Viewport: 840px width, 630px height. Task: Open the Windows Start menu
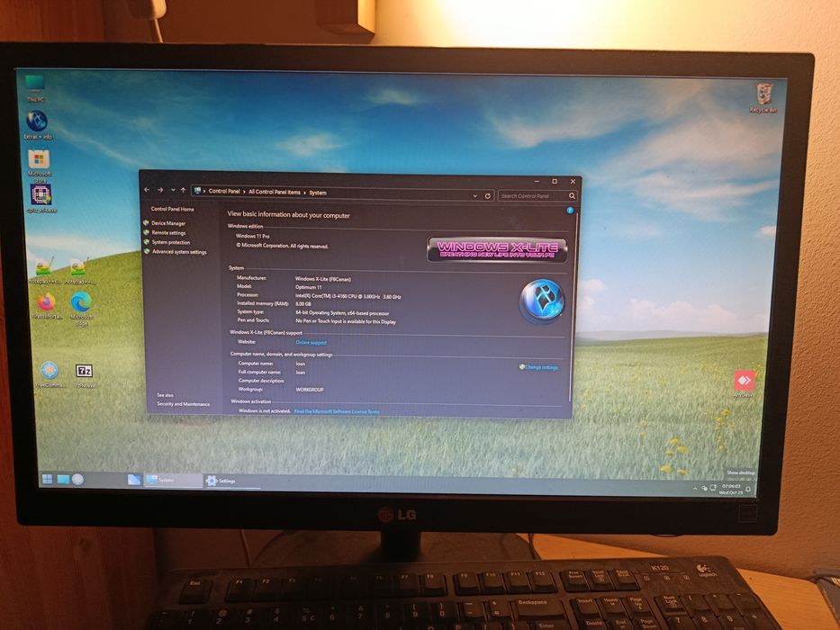coord(47,479)
